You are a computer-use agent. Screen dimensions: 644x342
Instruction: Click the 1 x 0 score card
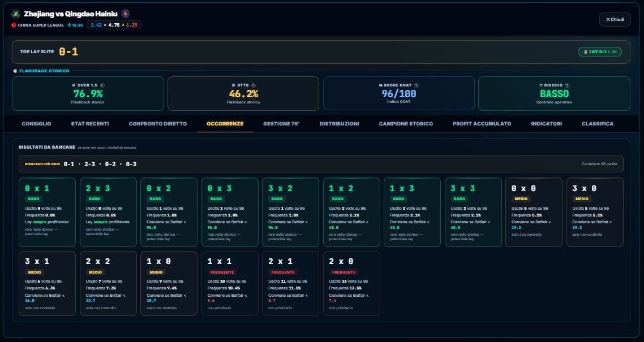(169, 283)
